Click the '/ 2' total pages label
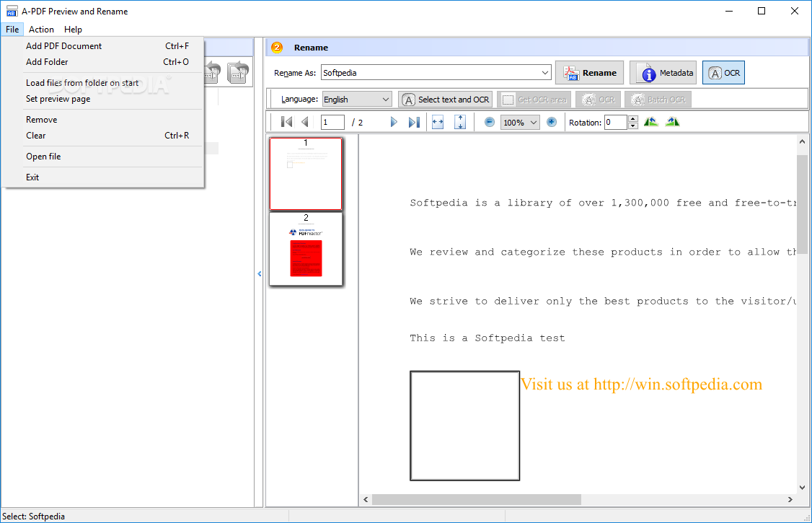Image resolution: width=812 pixels, height=523 pixels. (357, 123)
